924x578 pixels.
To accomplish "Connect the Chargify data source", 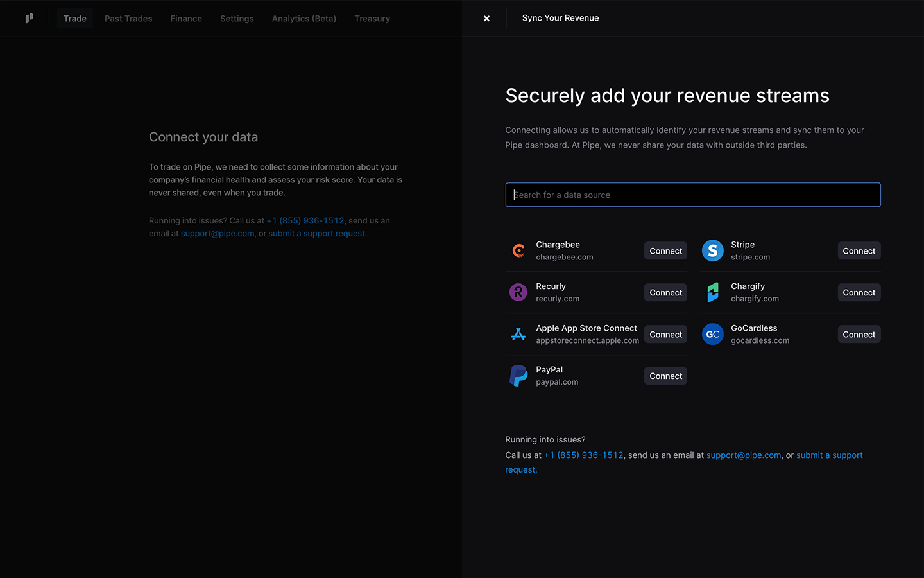I will point(859,292).
